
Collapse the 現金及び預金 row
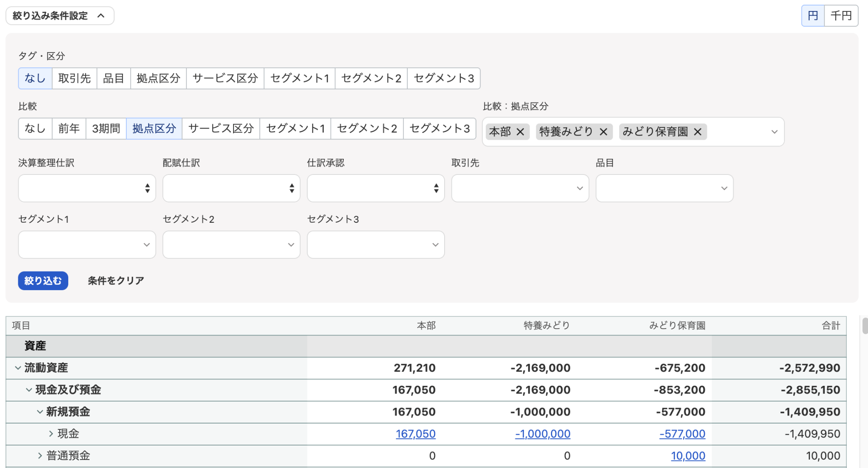click(x=29, y=390)
